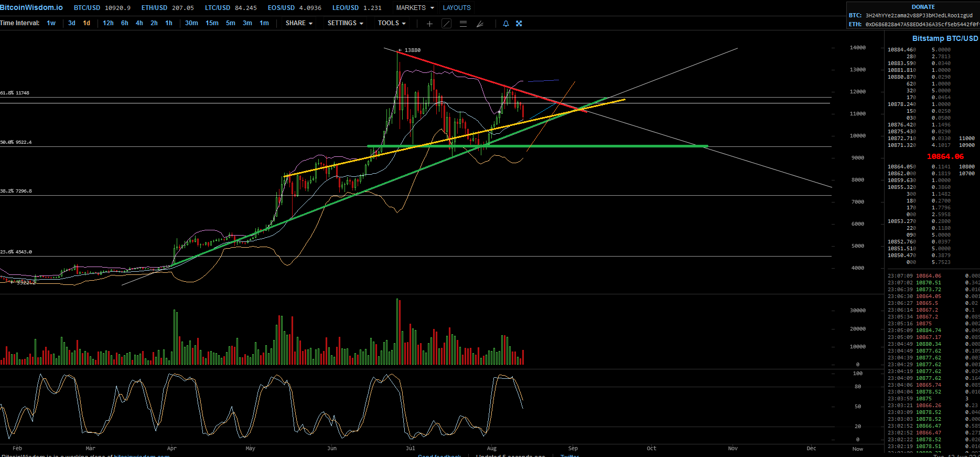980x457 pixels.
Task: Click the 11000 depth level label
Action: [x=967, y=139]
